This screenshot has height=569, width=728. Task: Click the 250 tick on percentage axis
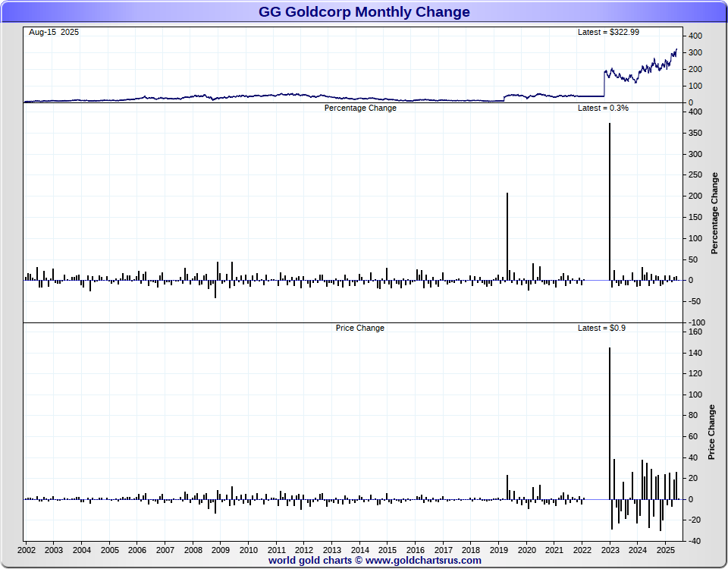click(x=695, y=175)
